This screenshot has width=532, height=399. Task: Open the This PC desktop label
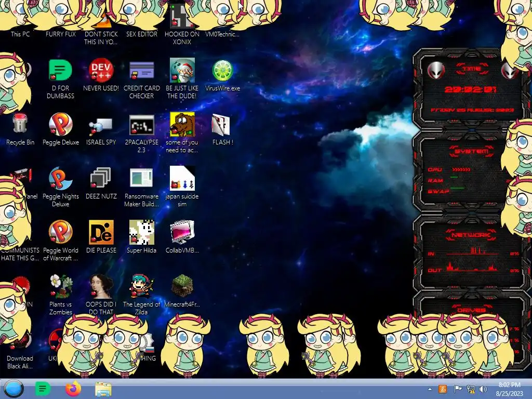tap(20, 34)
